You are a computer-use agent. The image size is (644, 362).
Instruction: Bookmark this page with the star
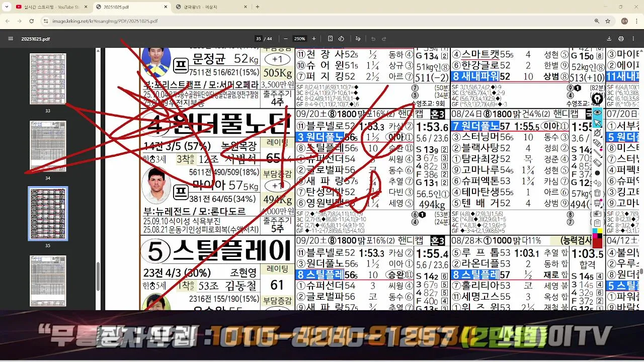608,21
